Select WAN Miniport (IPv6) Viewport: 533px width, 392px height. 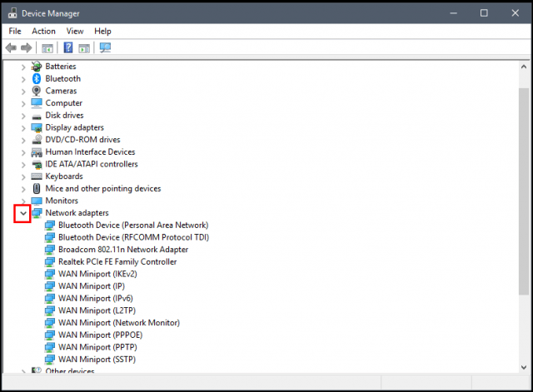[x=96, y=299]
